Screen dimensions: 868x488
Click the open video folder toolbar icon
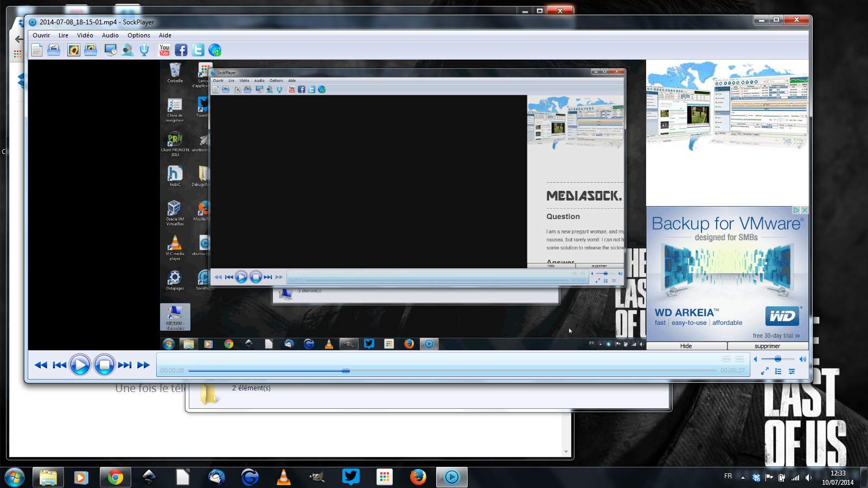(x=54, y=50)
